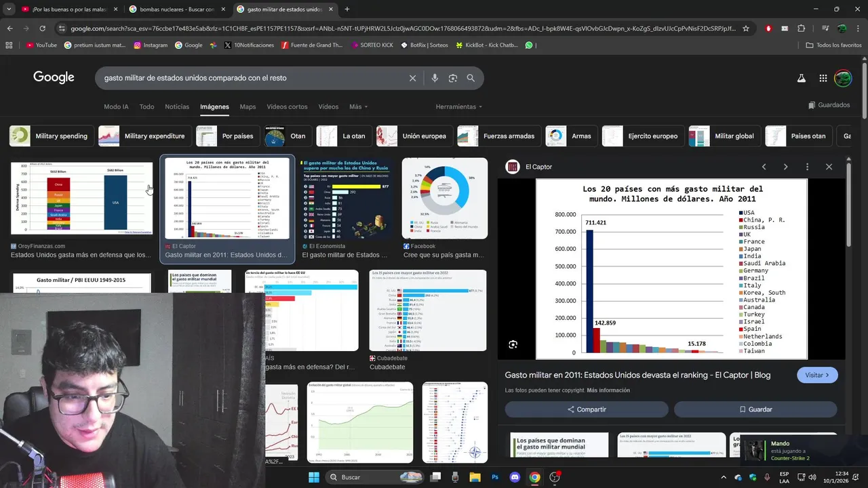Select the Fuerzas armadas filter chip
This screenshot has height=488, width=868.
(498, 136)
